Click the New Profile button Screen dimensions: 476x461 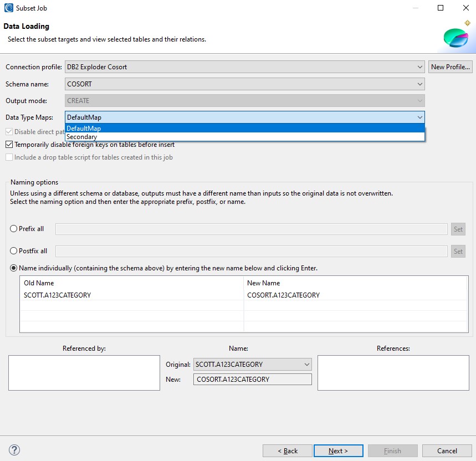pyautogui.click(x=451, y=67)
